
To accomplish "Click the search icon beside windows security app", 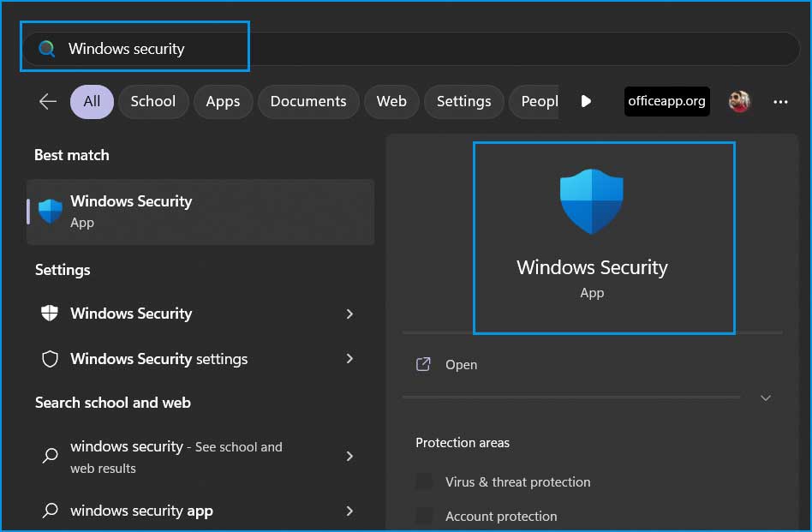I will click(x=51, y=511).
